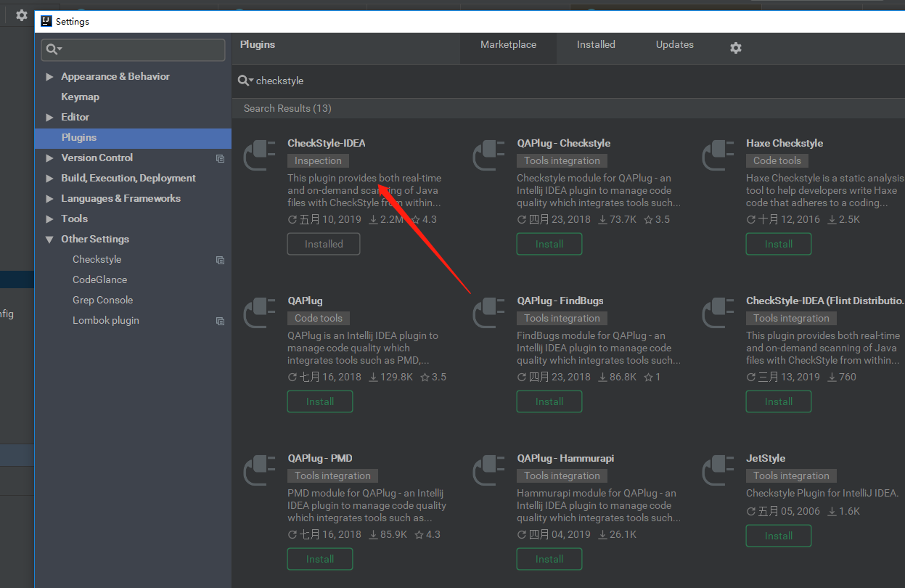Click the QAPlug plugin icon

259,313
